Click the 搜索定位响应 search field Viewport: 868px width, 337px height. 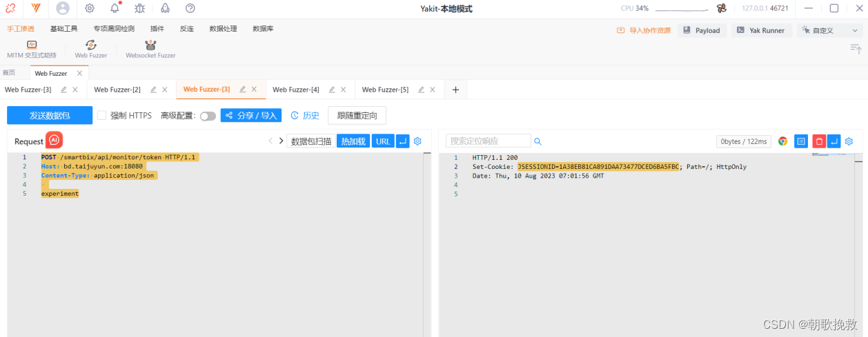(489, 141)
